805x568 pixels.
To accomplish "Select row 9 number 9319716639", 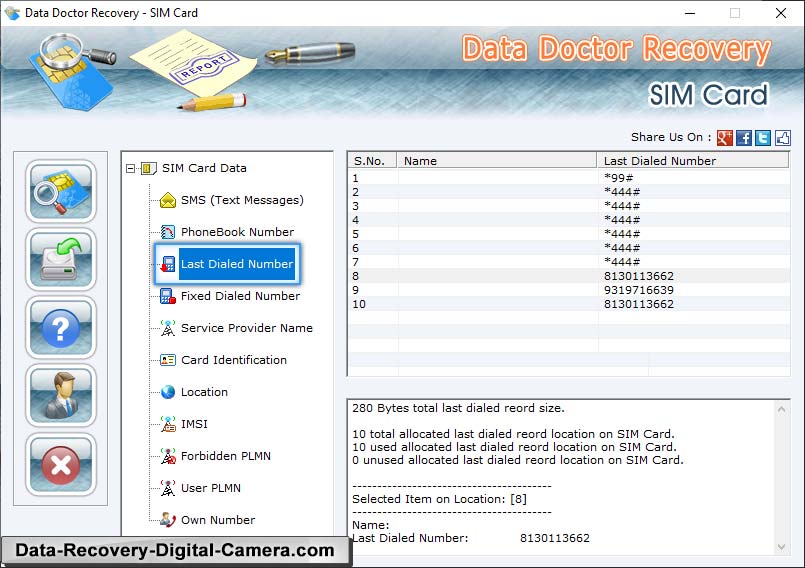I will (x=569, y=290).
